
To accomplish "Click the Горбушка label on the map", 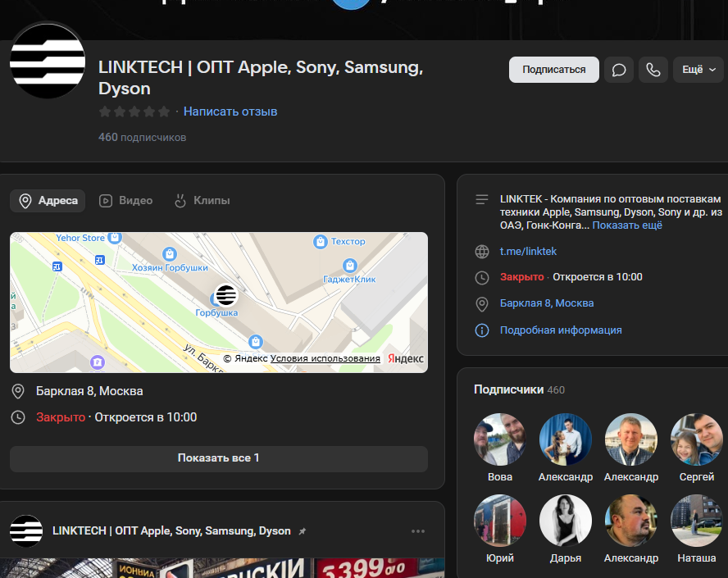I will [x=216, y=313].
